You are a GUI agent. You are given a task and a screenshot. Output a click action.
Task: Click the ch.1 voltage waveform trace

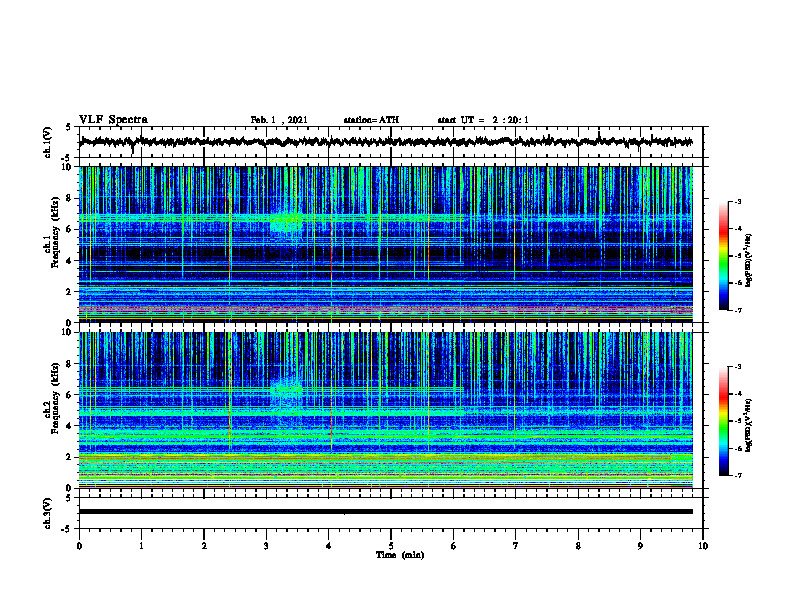(x=385, y=142)
